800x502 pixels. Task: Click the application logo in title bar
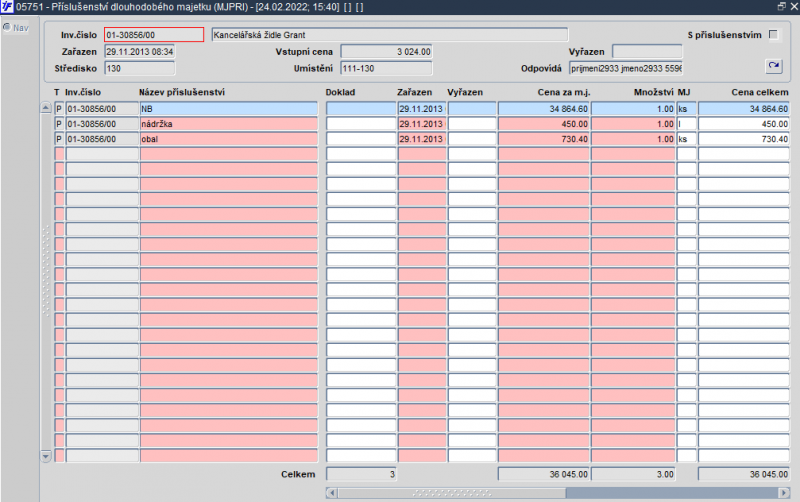(x=7, y=6)
